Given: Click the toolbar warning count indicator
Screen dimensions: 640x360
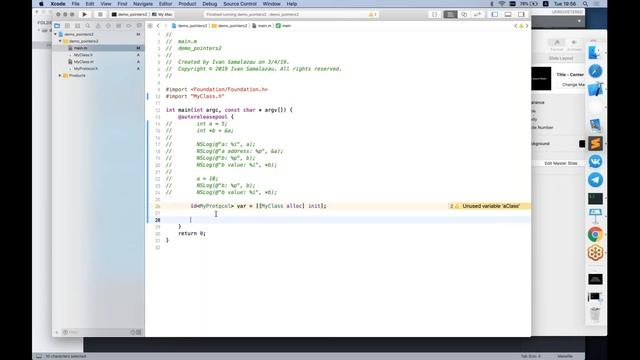Looking at the screenshot, I should tap(372, 14).
